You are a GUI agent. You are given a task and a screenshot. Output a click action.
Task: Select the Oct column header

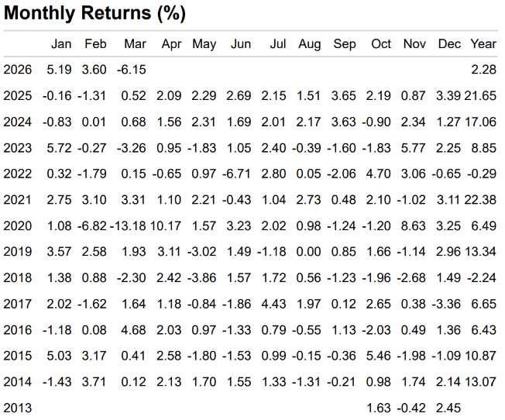pyautogui.click(x=381, y=44)
